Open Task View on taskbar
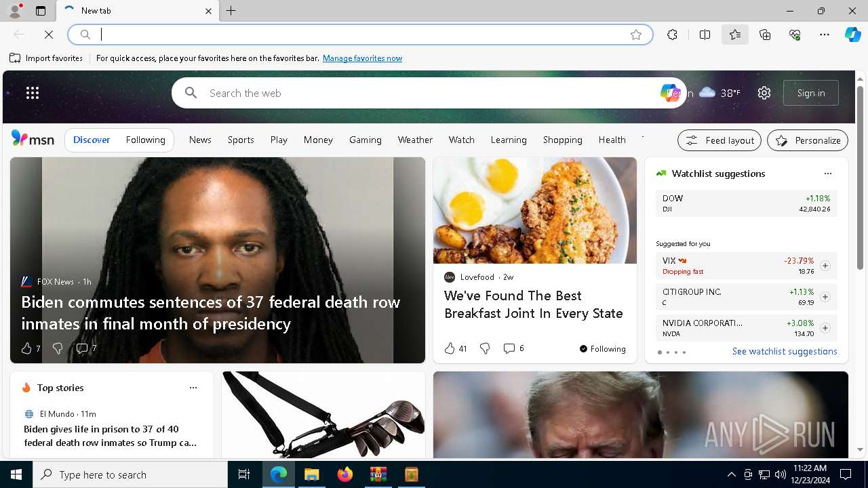 (x=244, y=474)
